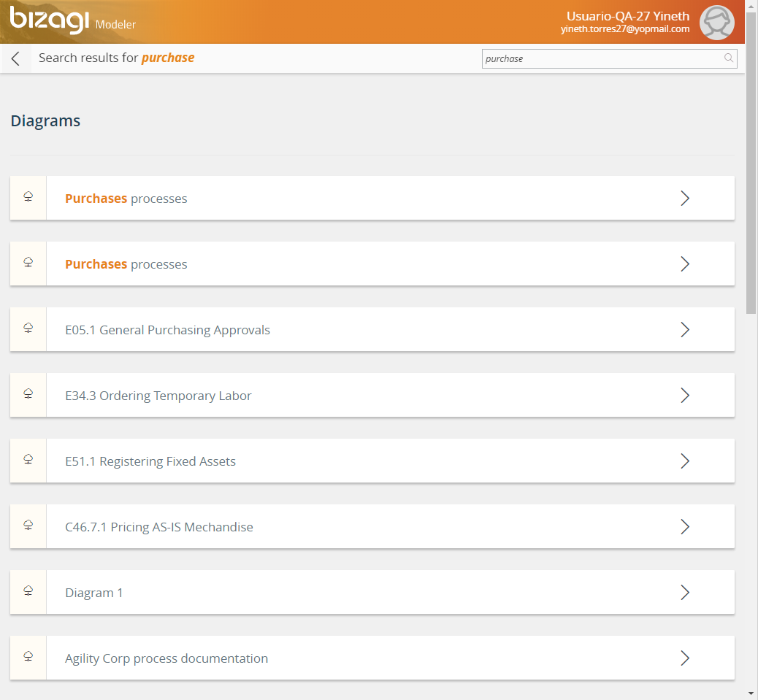This screenshot has height=700, width=758.
Task: Click the username Usuario-QA-27 Yineth
Action: pos(627,16)
